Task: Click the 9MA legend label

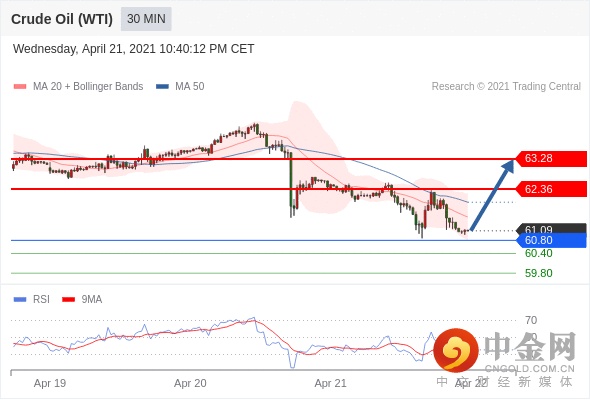Action: point(92,300)
